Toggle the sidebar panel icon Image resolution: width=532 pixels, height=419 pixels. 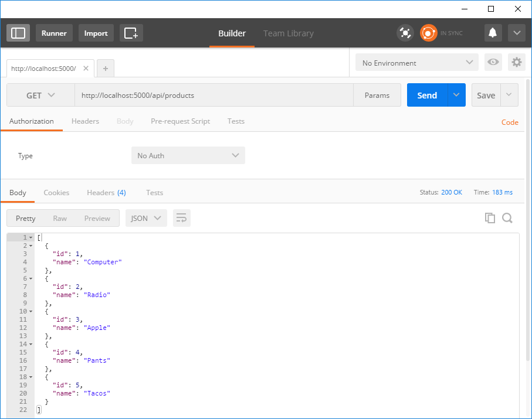point(18,33)
